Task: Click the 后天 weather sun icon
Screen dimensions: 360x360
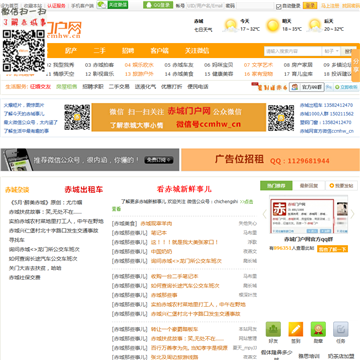Action: [315, 25]
